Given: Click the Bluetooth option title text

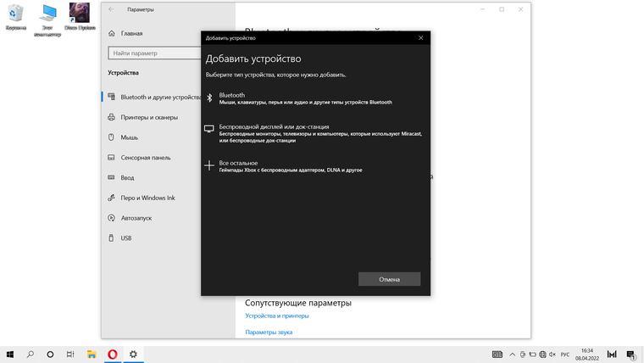Looking at the screenshot, I should pyautogui.click(x=231, y=95).
